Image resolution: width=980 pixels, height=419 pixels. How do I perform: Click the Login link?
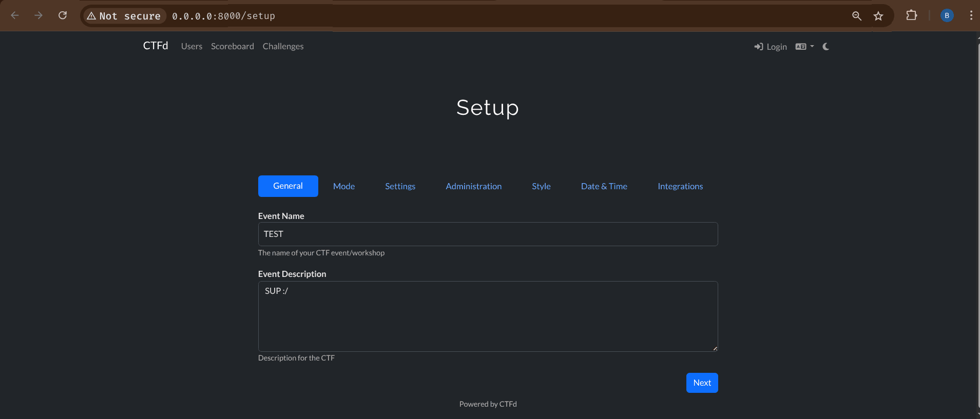coord(771,47)
